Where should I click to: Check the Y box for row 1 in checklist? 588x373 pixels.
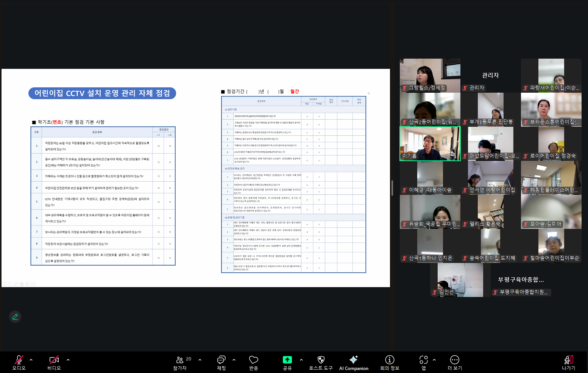159,146
